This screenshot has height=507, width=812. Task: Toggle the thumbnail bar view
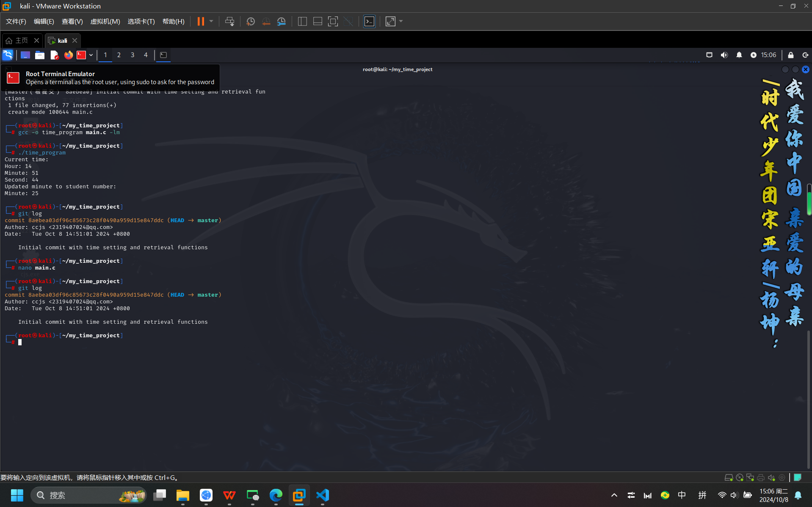pyautogui.click(x=318, y=21)
